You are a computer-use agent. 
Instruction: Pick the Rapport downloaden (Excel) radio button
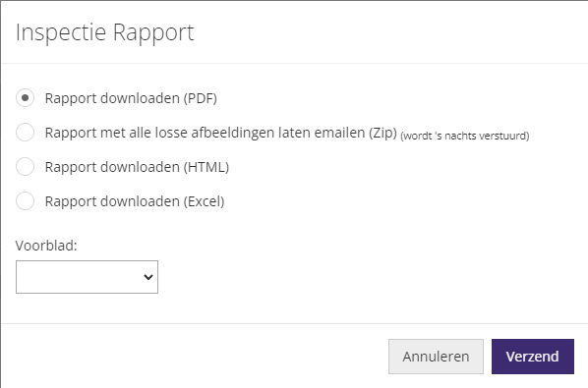26,201
